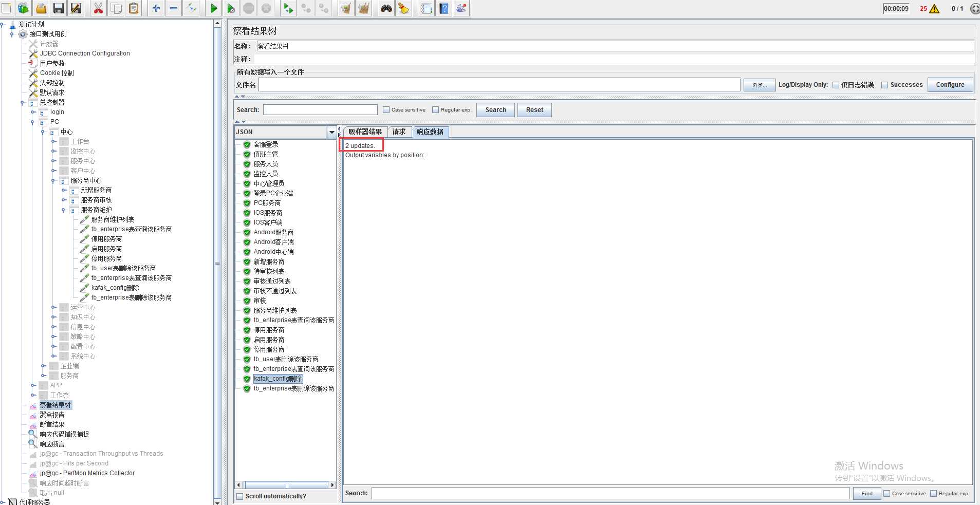Collapse the 服务商中心 tree node
This screenshot has height=505, width=980.
point(53,181)
